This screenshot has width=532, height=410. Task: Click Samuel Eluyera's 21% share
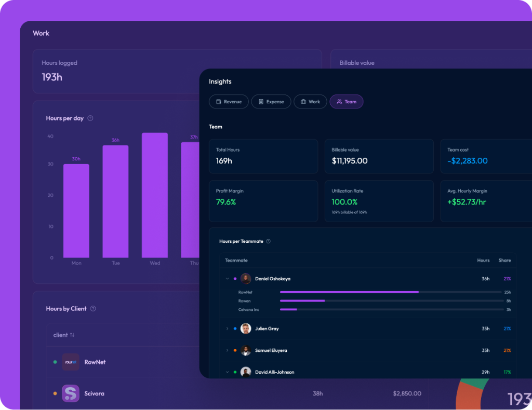click(x=507, y=350)
